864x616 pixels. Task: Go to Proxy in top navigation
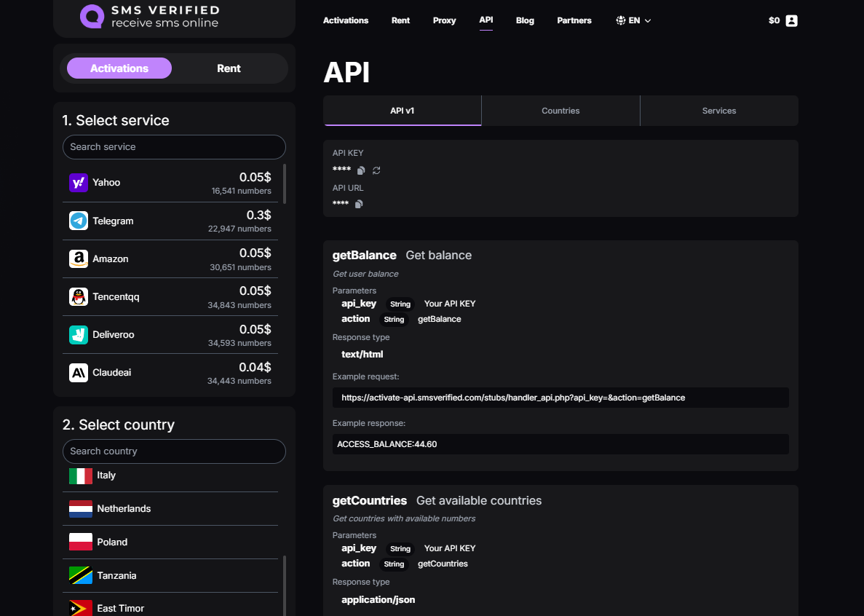(444, 20)
